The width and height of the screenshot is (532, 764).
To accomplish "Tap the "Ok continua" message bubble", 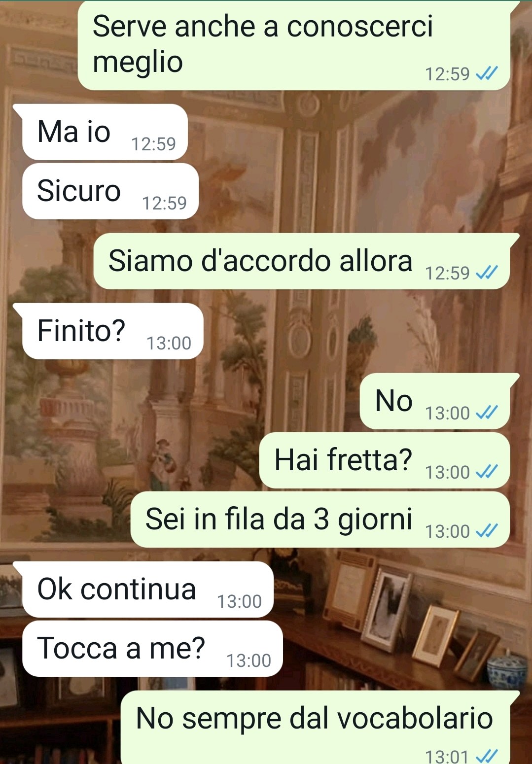I will click(x=147, y=589).
